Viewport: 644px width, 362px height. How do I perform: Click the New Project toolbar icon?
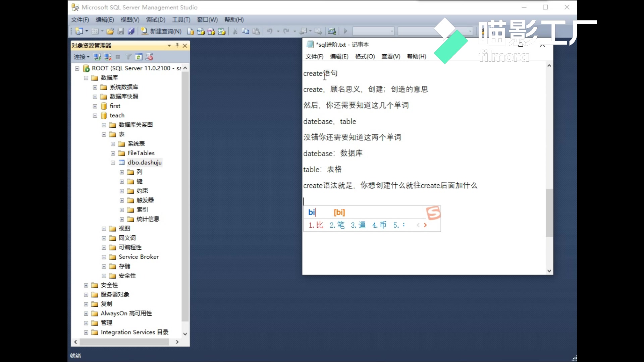pos(79,31)
